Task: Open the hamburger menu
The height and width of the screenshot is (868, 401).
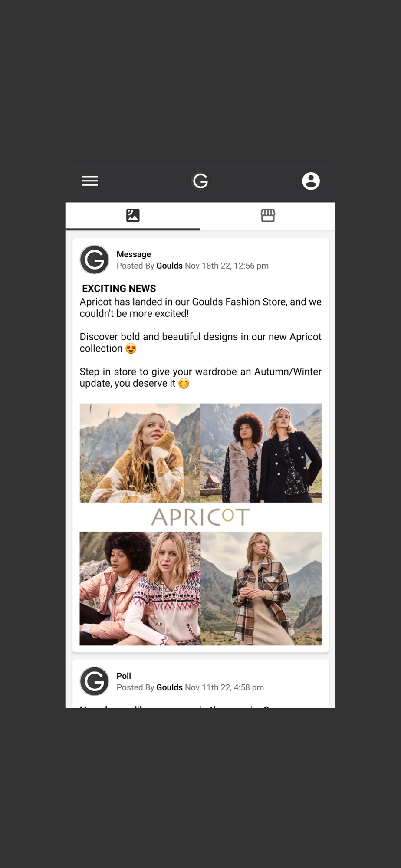Action: click(x=90, y=181)
